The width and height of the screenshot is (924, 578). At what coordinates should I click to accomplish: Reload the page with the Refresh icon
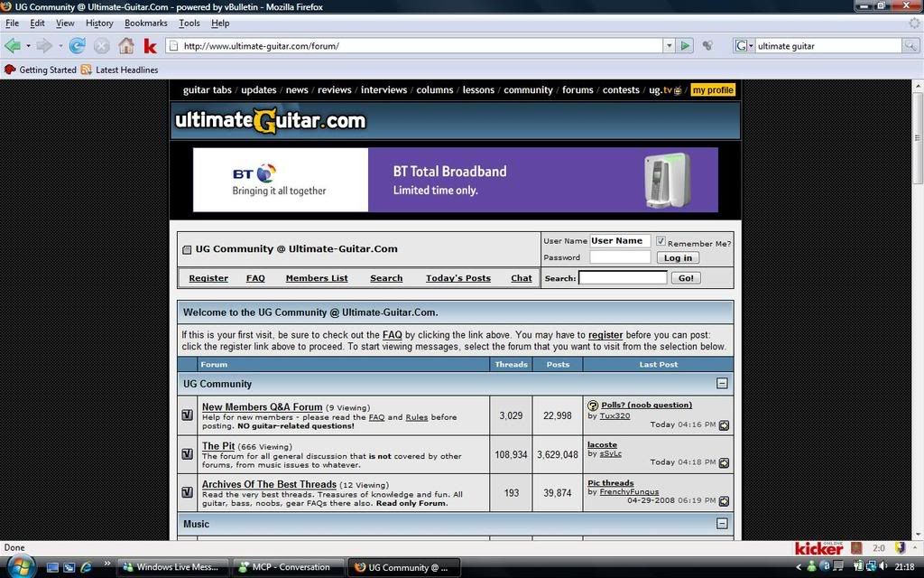click(x=78, y=45)
